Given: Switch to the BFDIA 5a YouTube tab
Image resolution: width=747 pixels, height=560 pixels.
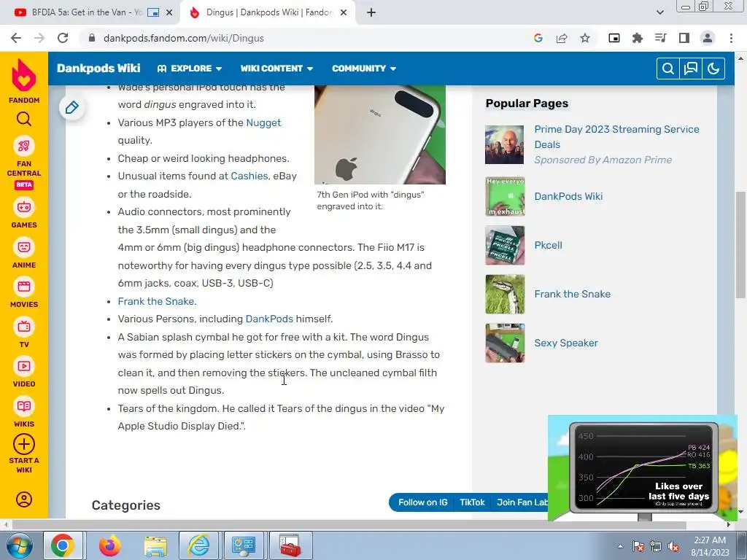Looking at the screenshot, I should pos(87,12).
